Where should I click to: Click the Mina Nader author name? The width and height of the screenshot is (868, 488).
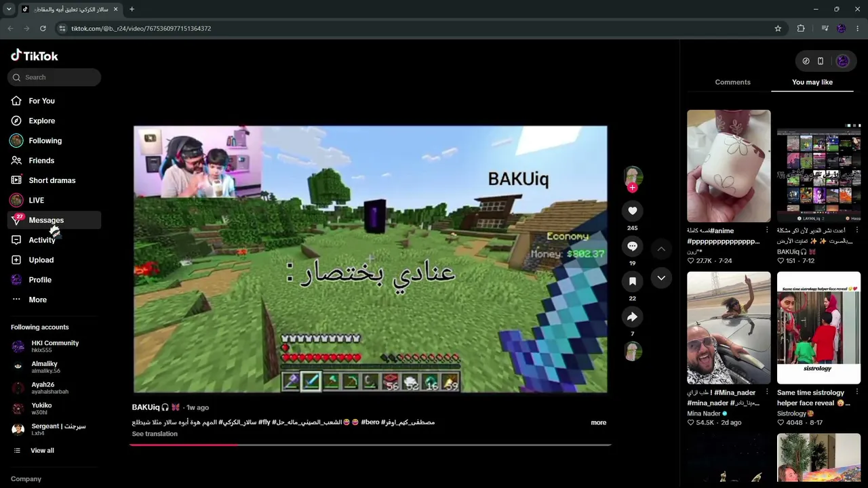(x=704, y=413)
